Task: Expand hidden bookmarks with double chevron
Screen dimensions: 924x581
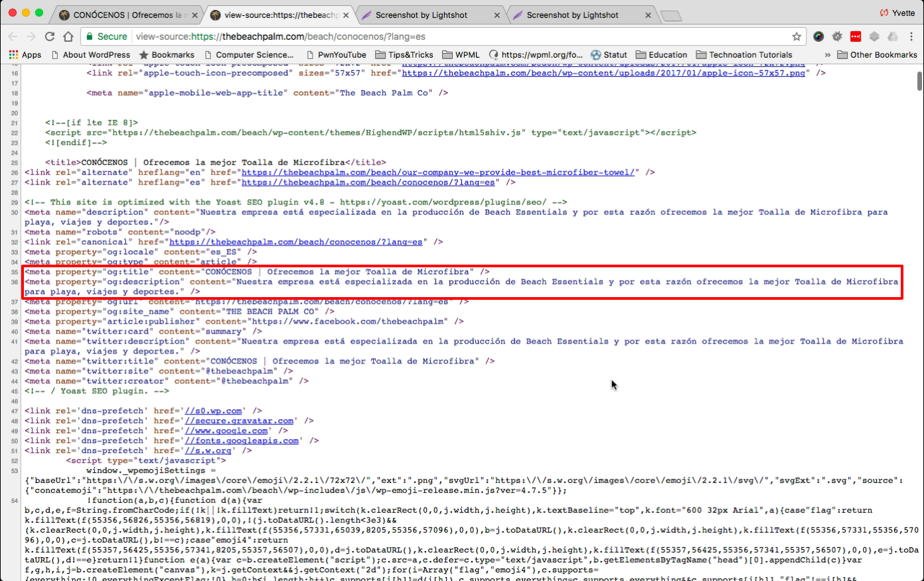Action: (x=827, y=55)
